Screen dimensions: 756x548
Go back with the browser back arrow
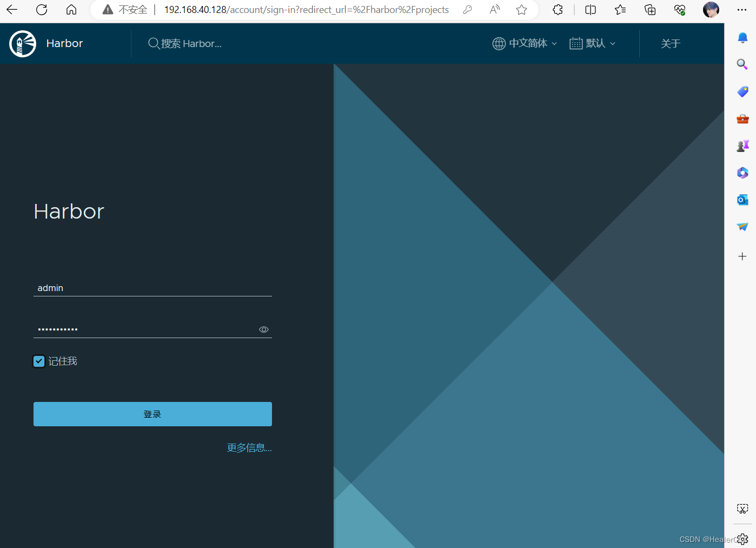pyautogui.click(x=12, y=10)
